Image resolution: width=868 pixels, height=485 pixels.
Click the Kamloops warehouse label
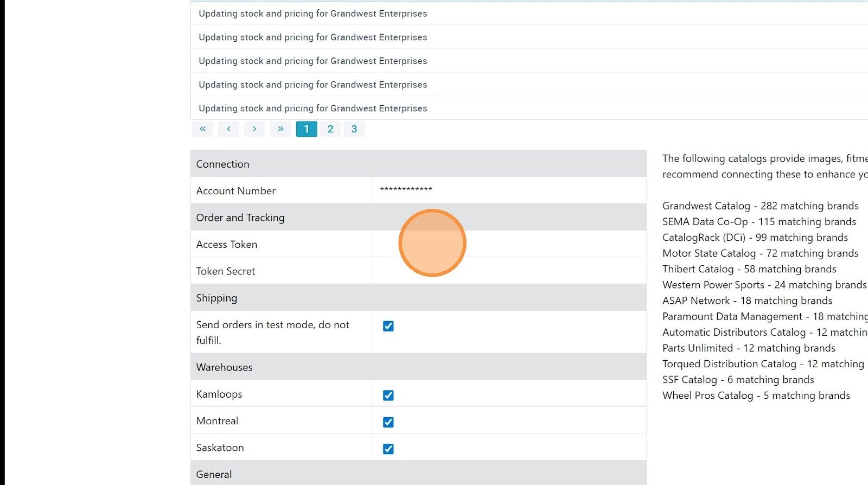pyautogui.click(x=219, y=394)
